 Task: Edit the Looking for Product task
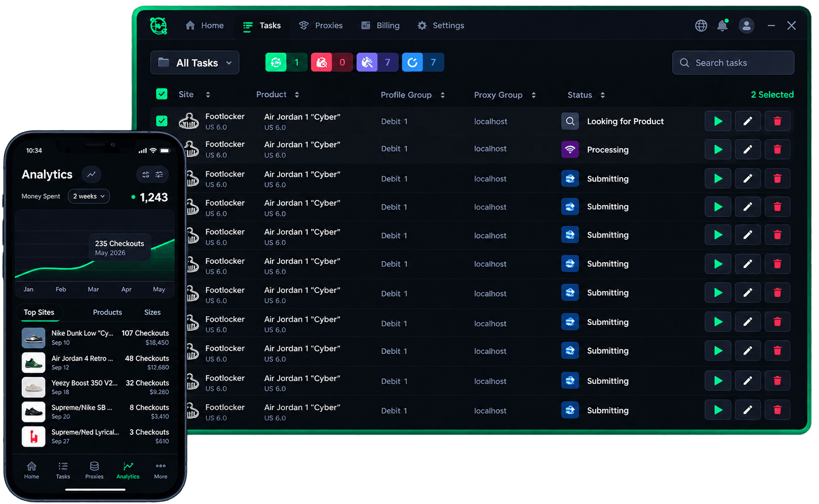click(x=748, y=121)
